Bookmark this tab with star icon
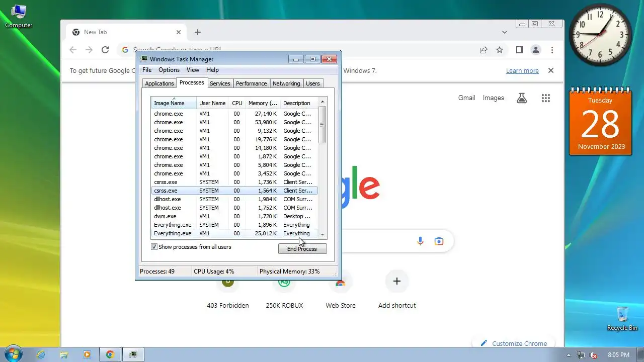Screen dimensions: 644x362 coord(500,50)
